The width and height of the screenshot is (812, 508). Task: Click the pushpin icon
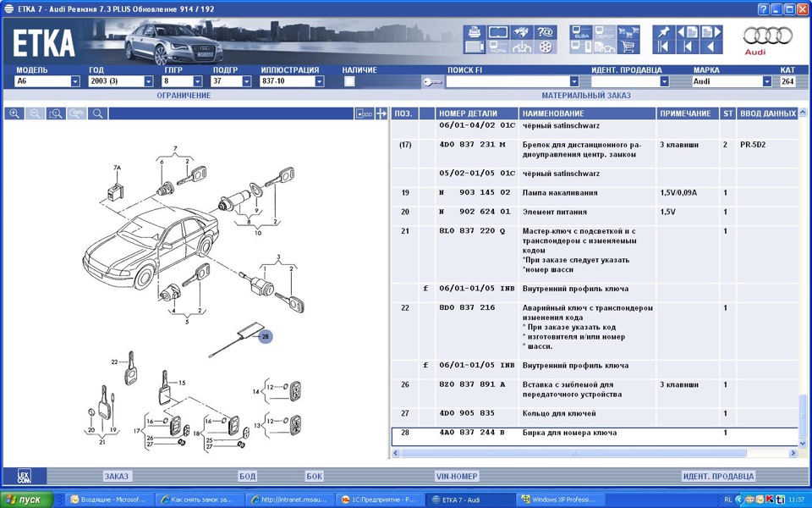[663, 32]
